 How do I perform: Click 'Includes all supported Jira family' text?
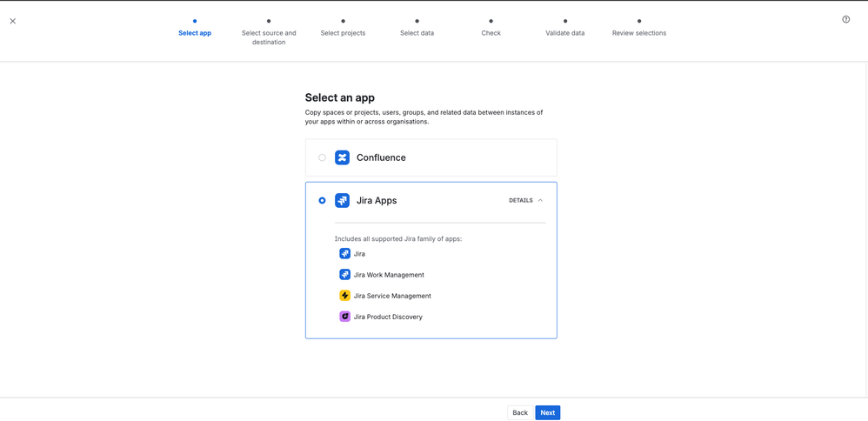click(x=398, y=238)
